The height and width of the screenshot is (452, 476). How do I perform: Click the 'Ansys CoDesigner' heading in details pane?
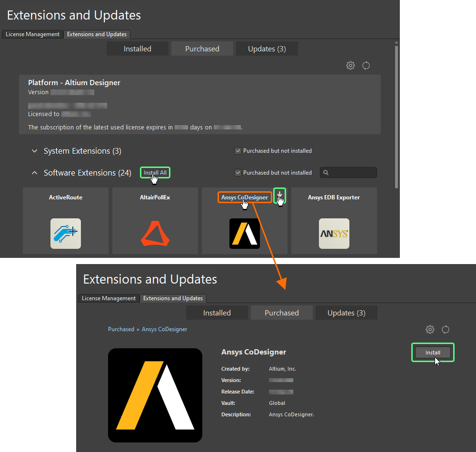click(254, 352)
